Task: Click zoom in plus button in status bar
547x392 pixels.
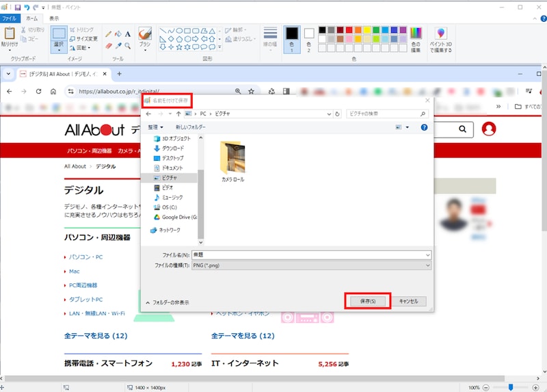Action: point(535,387)
